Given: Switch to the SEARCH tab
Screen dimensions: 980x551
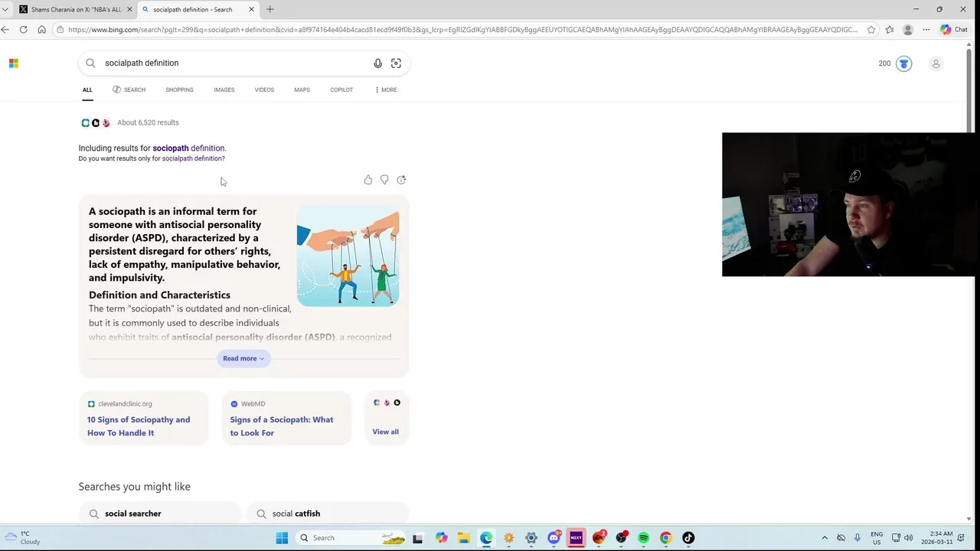Looking at the screenshot, I should [129, 90].
